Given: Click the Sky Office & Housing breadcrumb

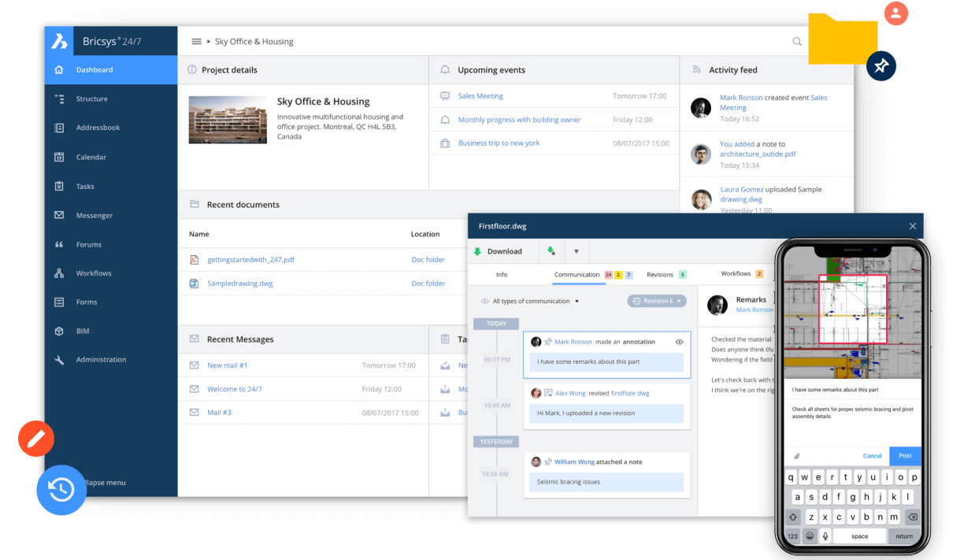Looking at the screenshot, I should pyautogui.click(x=254, y=42).
